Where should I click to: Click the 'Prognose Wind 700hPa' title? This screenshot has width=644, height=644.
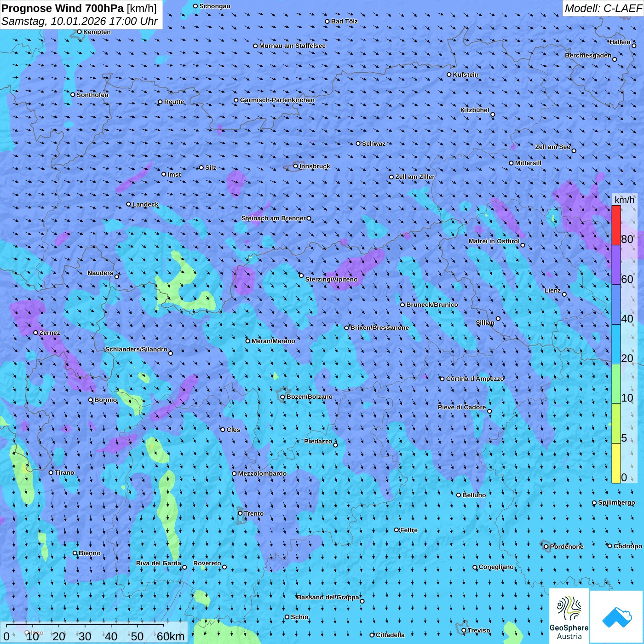pyautogui.click(x=63, y=8)
